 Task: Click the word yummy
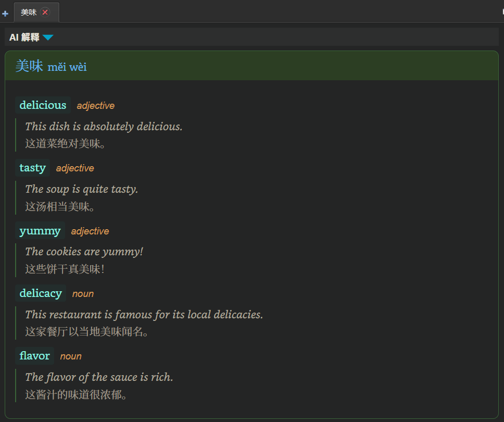40,231
